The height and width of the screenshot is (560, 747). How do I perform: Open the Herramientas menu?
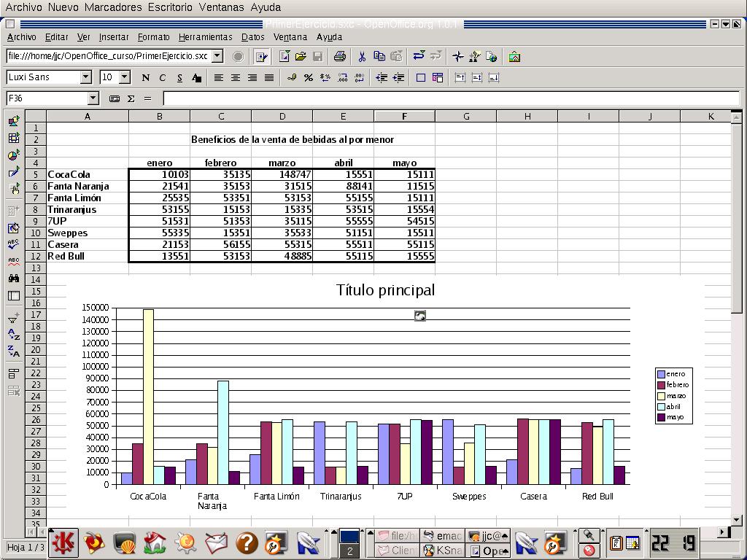[205, 37]
